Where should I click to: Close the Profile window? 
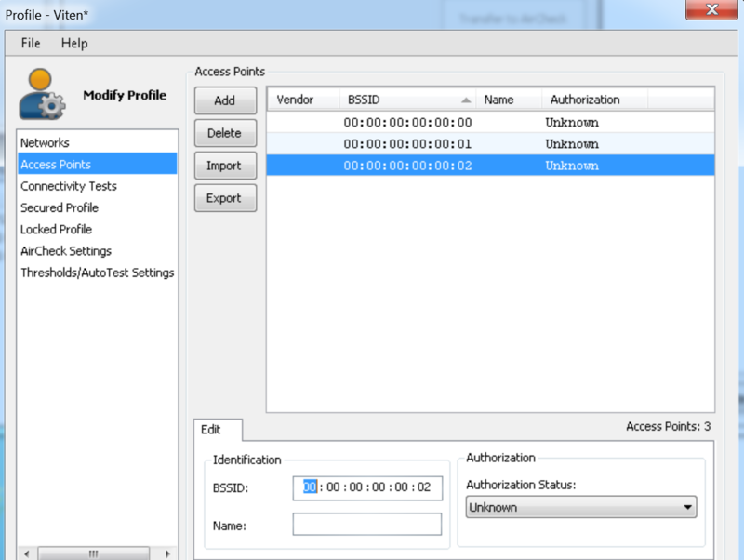[713, 11]
